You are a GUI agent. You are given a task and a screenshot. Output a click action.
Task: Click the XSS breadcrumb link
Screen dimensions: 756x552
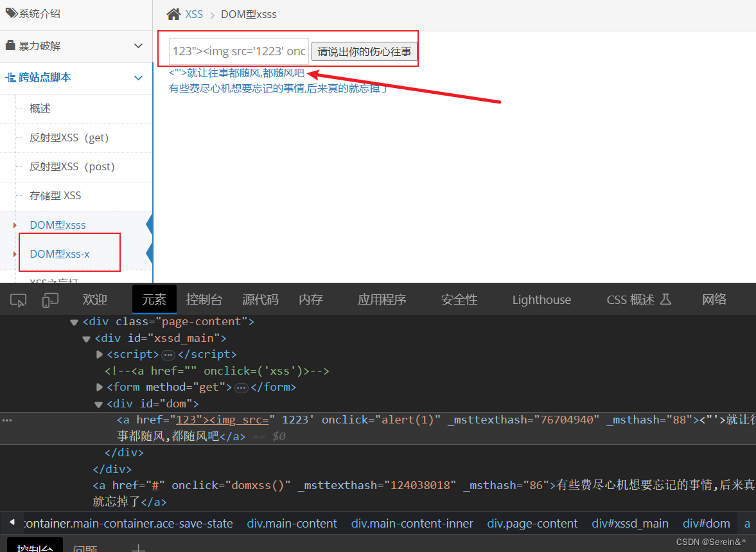coord(194,15)
